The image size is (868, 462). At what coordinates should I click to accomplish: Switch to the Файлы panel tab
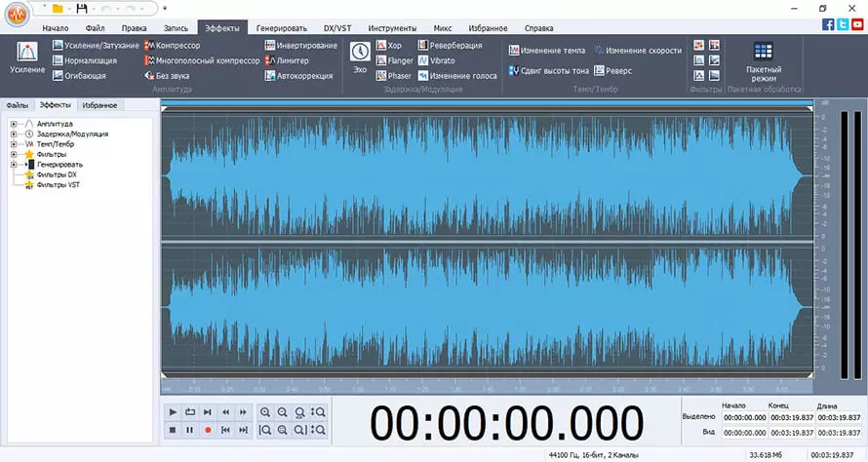point(18,105)
